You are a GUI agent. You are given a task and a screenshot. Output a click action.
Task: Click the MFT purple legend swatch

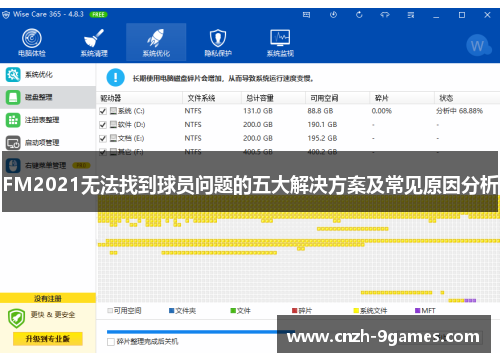click(417, 311)
